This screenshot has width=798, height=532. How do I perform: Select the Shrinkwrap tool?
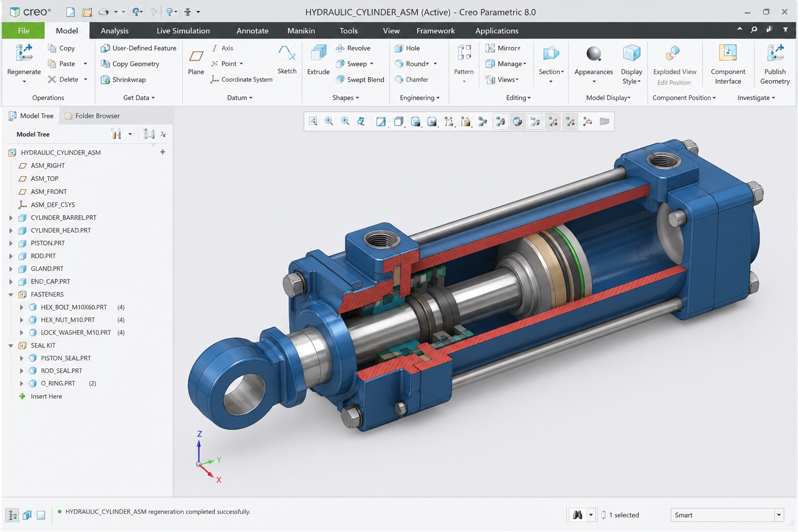tap(123, 79)
